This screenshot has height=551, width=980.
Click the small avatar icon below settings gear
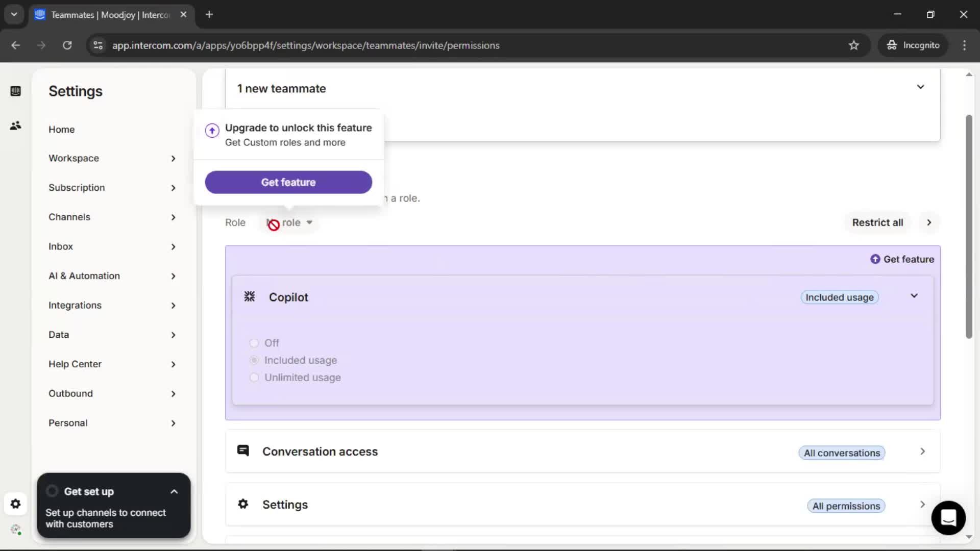[x=16, y=530]
